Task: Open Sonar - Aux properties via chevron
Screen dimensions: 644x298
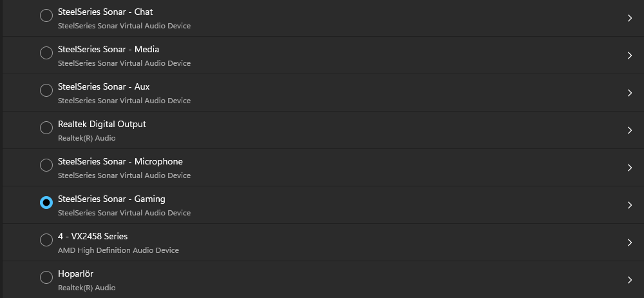Action: (x=630, y=93)
